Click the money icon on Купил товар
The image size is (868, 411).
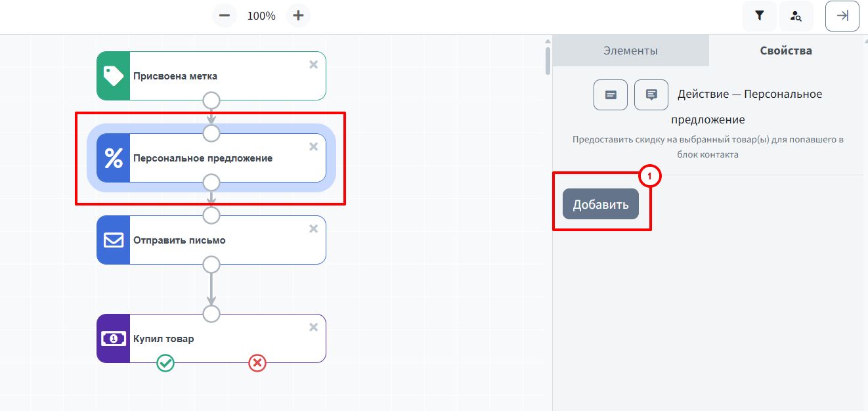coord(114,339)
